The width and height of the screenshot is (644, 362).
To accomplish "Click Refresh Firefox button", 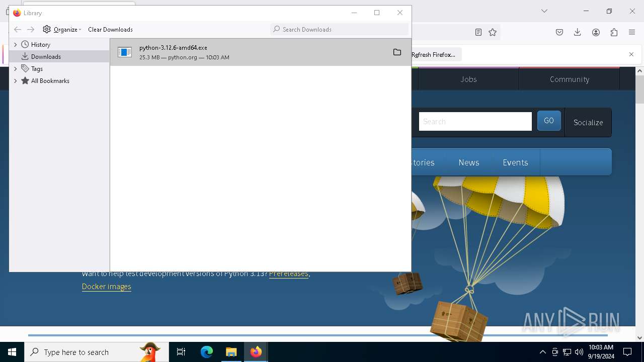I will (x=434, y=54).
